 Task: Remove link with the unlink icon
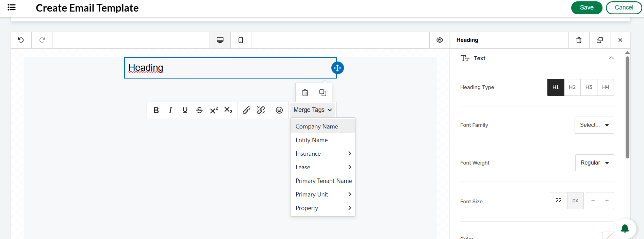pyautogui.click(x=261, y=110)
